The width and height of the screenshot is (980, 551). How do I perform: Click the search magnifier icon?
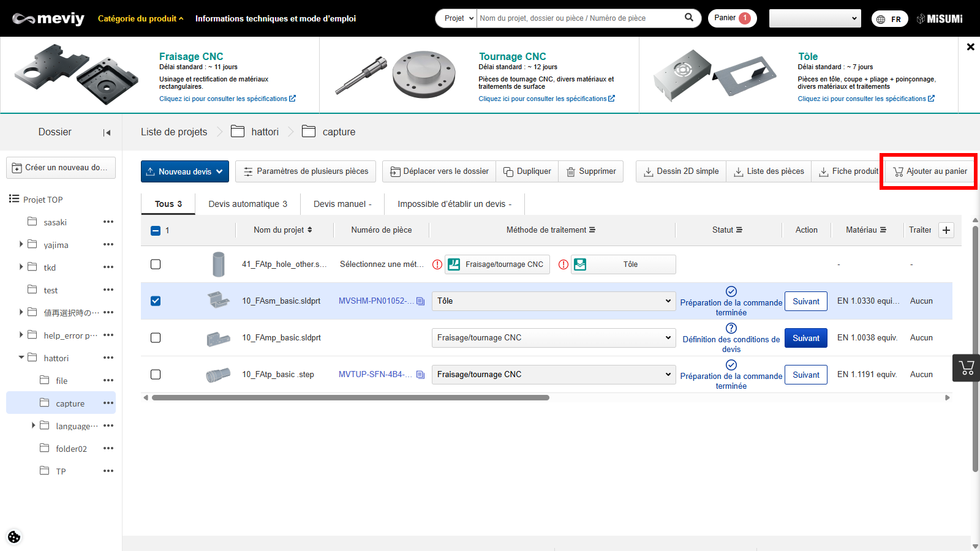pos(689,18)
